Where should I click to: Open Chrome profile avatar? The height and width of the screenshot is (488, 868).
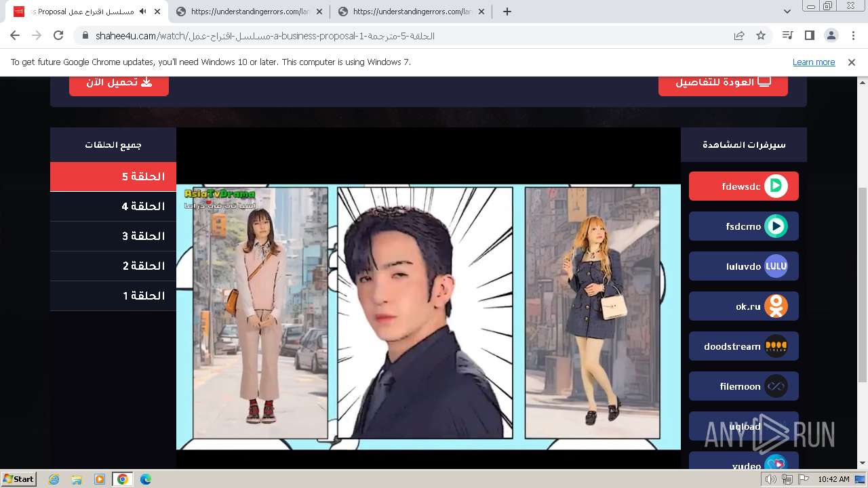(831, 35)
